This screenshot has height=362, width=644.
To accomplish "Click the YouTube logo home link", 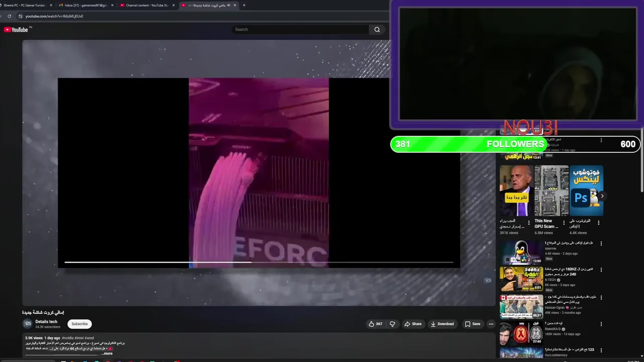I will click(17, 30).
